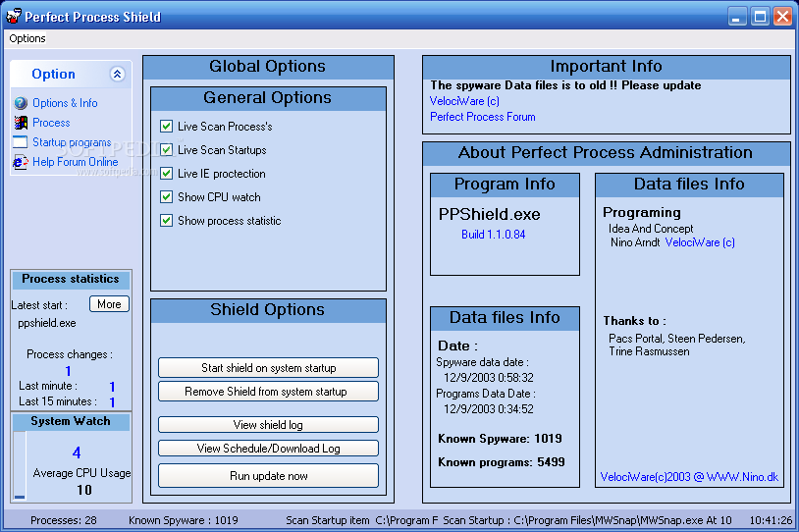
Task: Click the Processes: 28 status bar entry
Action: [x=64, y=520]
